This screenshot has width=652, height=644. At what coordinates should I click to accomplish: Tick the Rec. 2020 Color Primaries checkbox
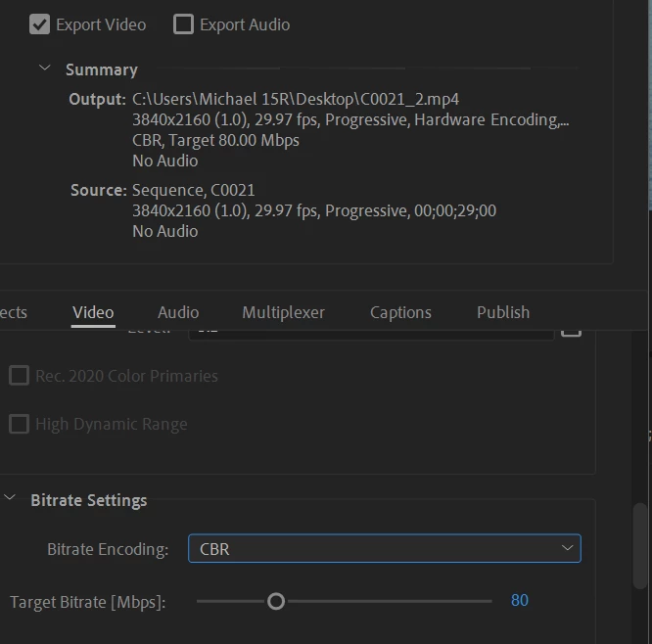coord(20,376)
